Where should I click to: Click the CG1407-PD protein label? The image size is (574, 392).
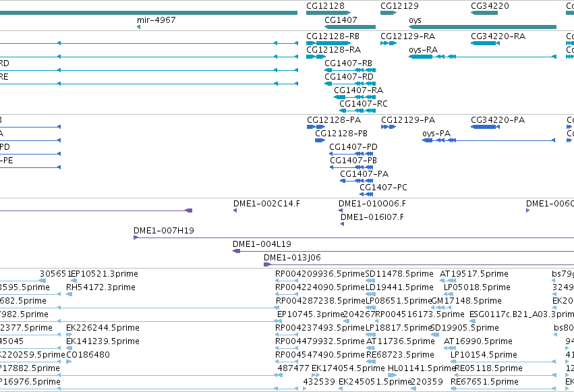pyautogui.click(x=353, y=147)
